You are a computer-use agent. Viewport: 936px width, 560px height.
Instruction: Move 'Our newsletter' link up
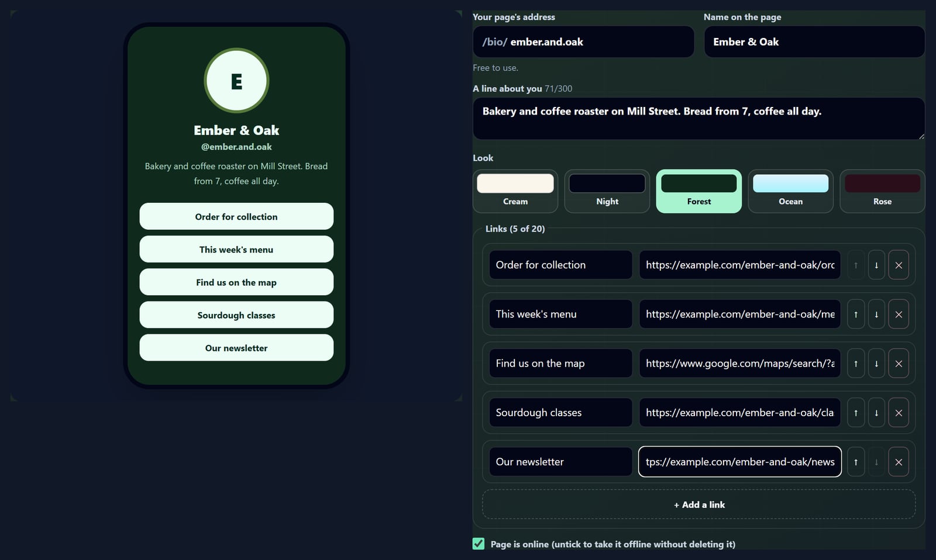click(x=856, y=462)
